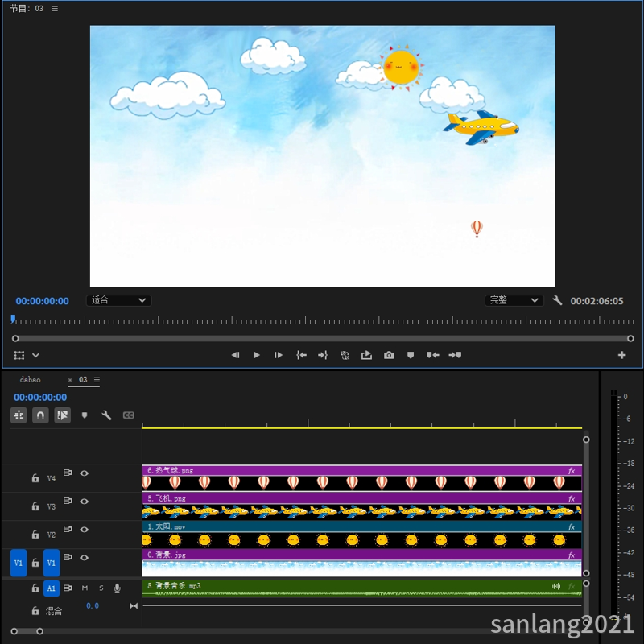644x644 pixels.
Task: Open the playback resolution dropdown 完整
Action: (x=514, y=300)
